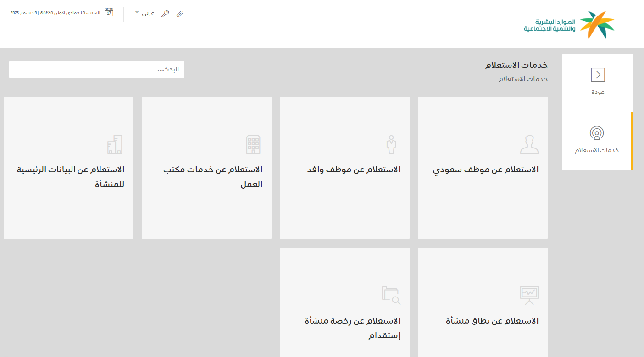Click the عودة label in sidebar

598,92
